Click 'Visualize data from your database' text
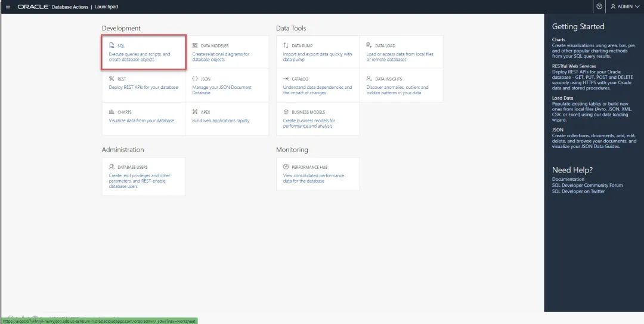Viewport: 644px width, 324px height. [141, 121]
